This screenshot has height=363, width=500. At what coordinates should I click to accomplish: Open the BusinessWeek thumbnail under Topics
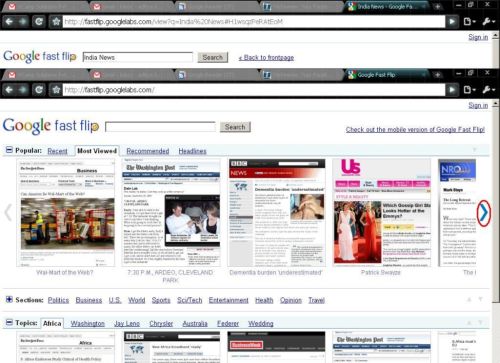point(276,347)
